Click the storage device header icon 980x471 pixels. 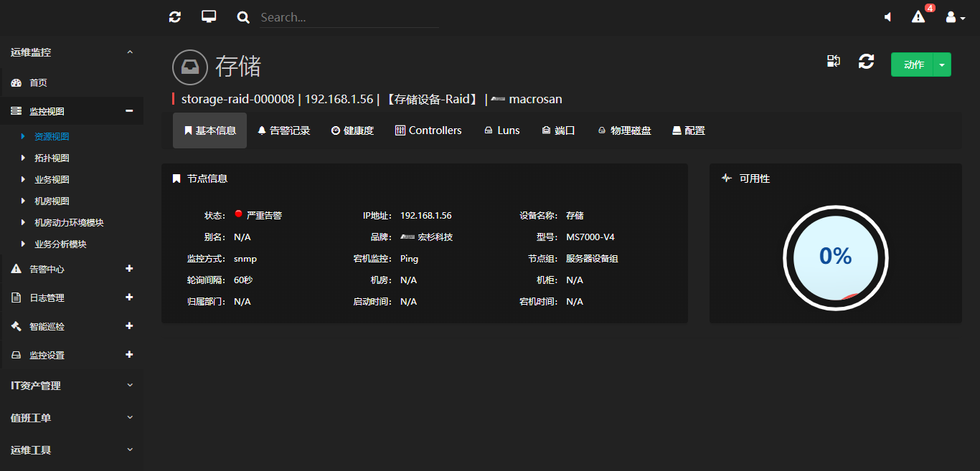click(x=190, y=67)
